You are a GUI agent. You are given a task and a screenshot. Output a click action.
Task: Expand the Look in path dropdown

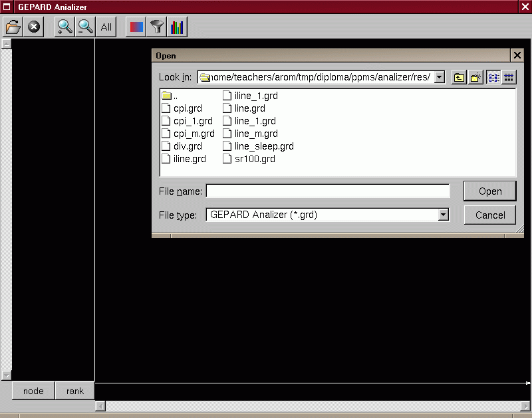point(439,77)
